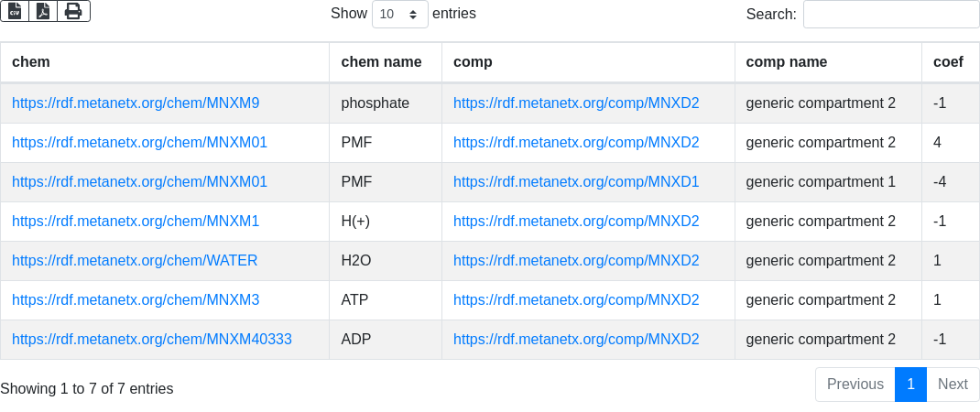Click the Search input field

point(890,15)
